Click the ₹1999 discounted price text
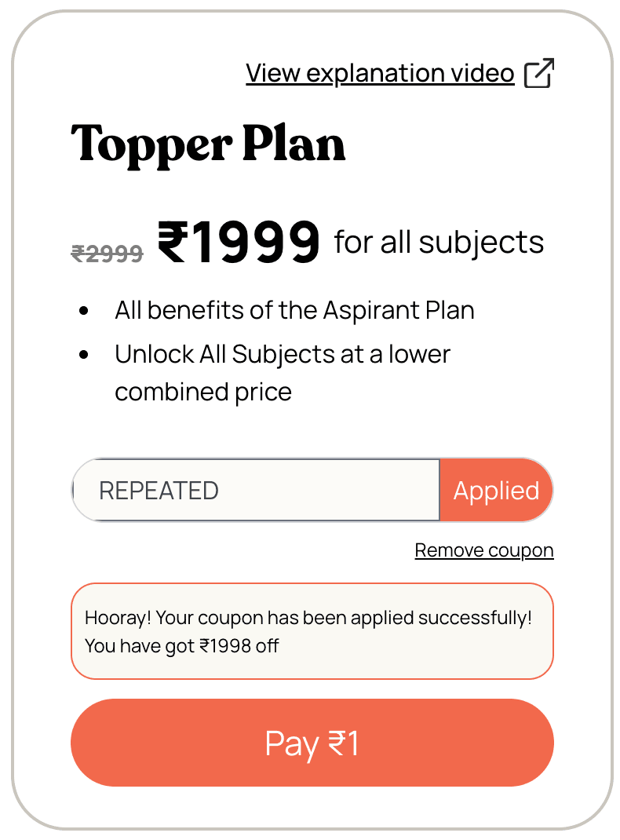The image size is (620, 840). [x=238, y=241]
